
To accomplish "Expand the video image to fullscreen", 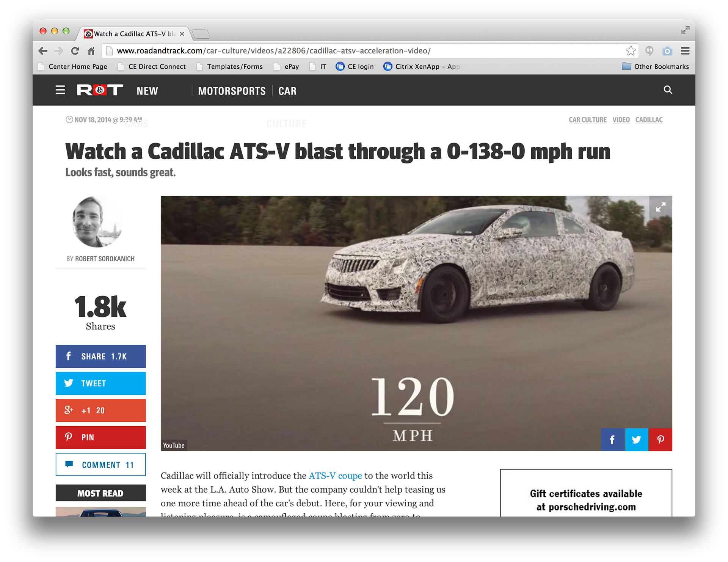I will click(661, 207).
